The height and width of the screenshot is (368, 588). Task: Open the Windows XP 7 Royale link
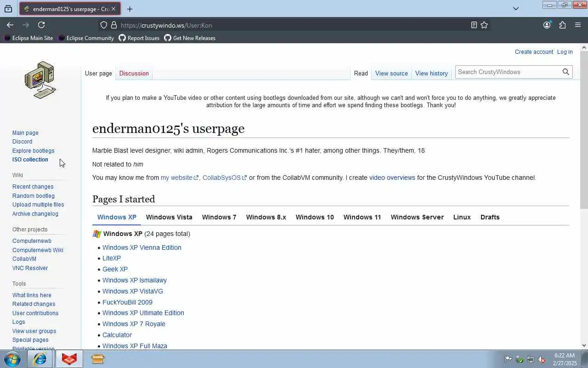pyautogui.click(x=134, y=324)
